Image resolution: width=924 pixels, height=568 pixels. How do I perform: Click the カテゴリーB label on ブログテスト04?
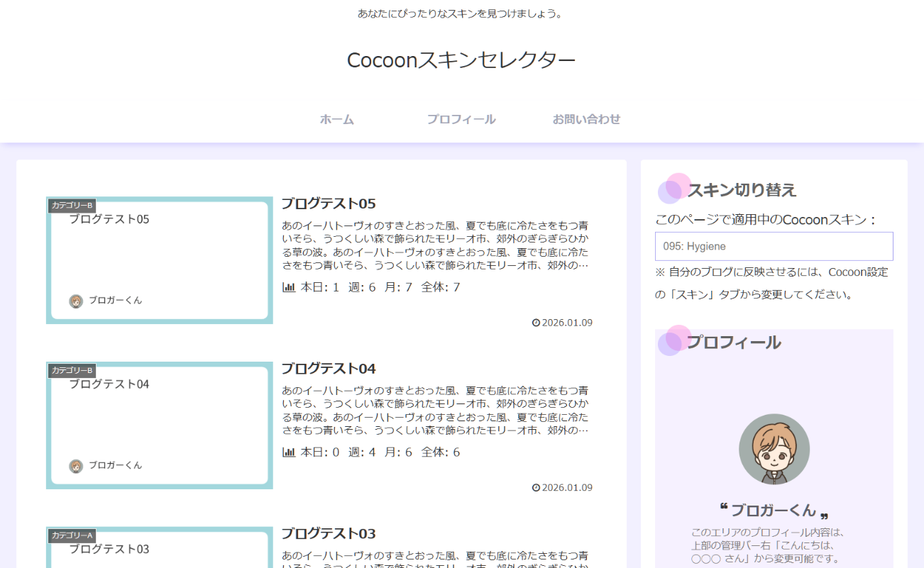coord(72,371)
